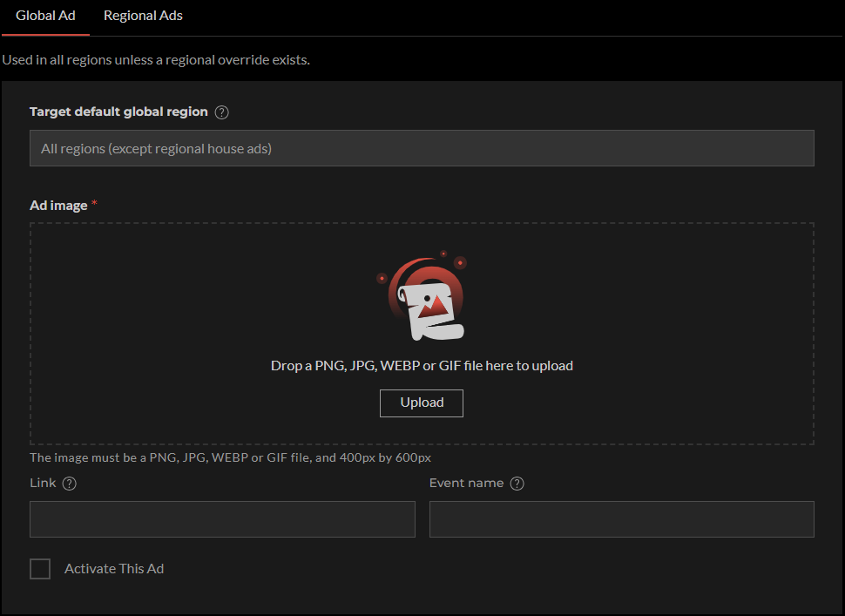Image resolution: width=845 pixels, height=616 pixels.
Task: Click the Link field label
Action: coord(43,483)
